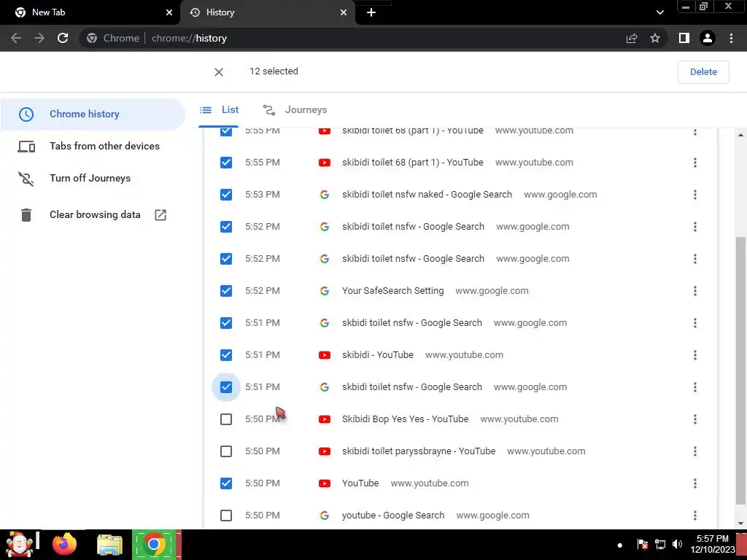Open actions menu for Skibidi Bop Yes Yes row
This screenshot has height=560, width=747.
click(x=695, y=419)
